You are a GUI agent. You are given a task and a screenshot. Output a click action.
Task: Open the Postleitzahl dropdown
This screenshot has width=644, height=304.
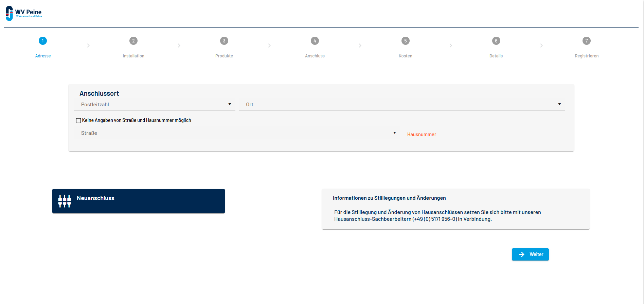pyautogui.click(x=155, y=105)
